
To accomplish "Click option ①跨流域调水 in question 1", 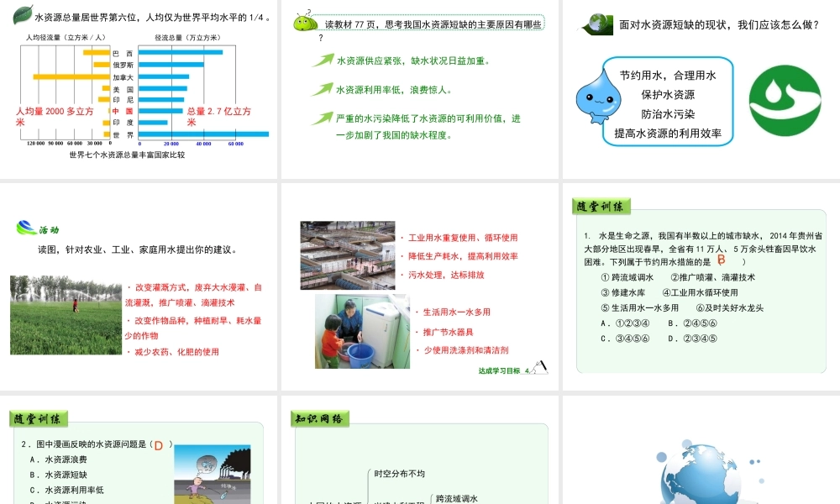I will point(627,277).
